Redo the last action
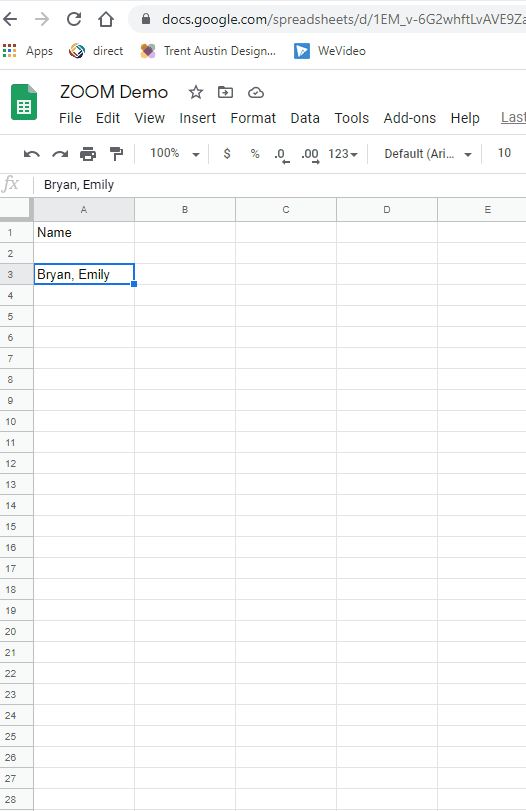The height and width of the screenshot is (811, 526). (x=60, y=154)
